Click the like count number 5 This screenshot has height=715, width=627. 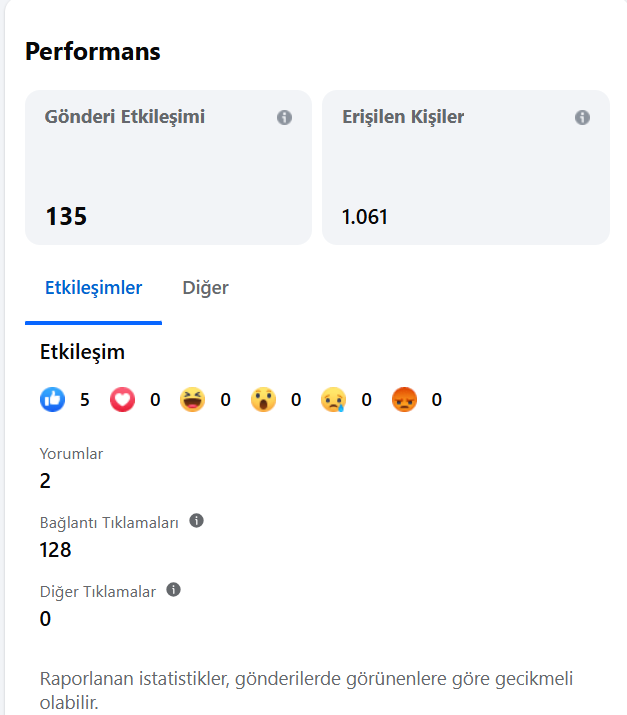click(85, 400)
